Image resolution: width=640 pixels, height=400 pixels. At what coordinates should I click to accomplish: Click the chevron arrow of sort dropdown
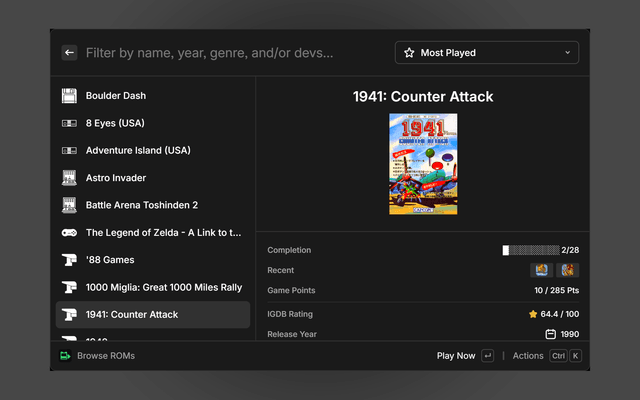pyautogui.click(x=567, y=53)
